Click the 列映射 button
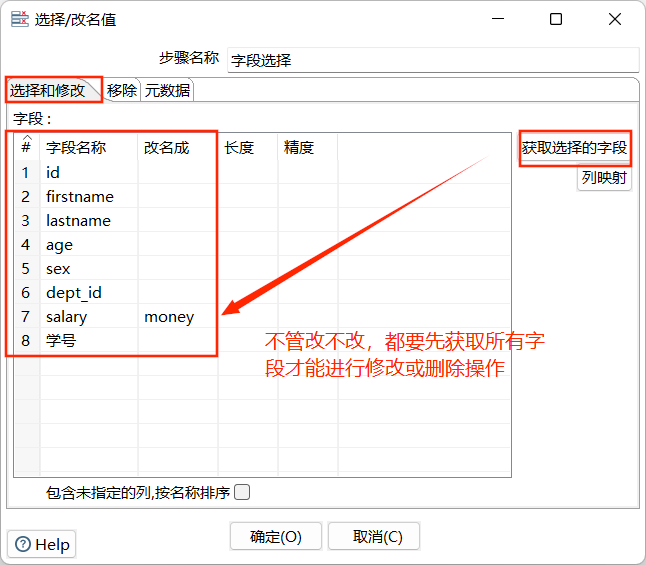646x565 pixels. coord(604,178)
